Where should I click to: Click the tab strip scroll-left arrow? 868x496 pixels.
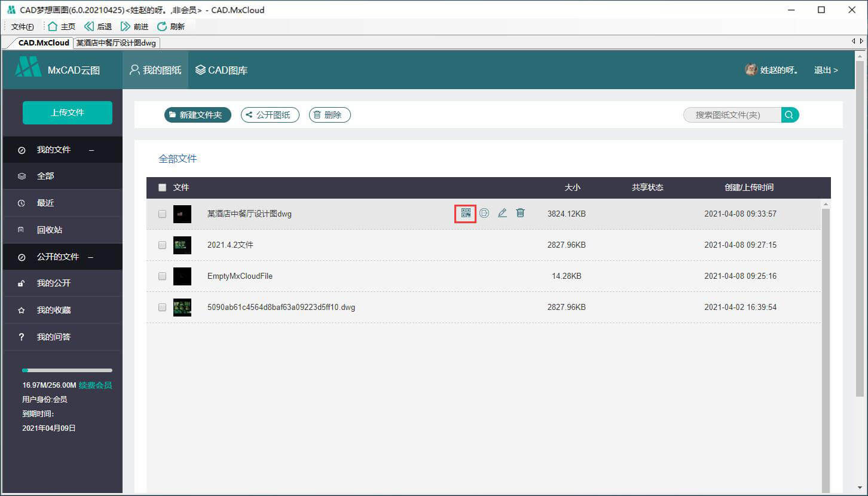(854, 41)
